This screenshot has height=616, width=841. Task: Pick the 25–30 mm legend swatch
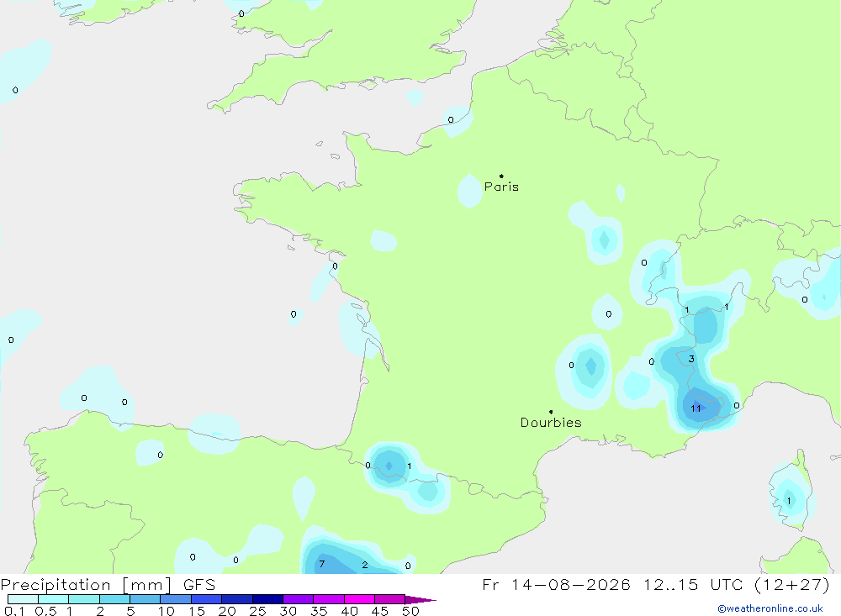coord(267,599)
